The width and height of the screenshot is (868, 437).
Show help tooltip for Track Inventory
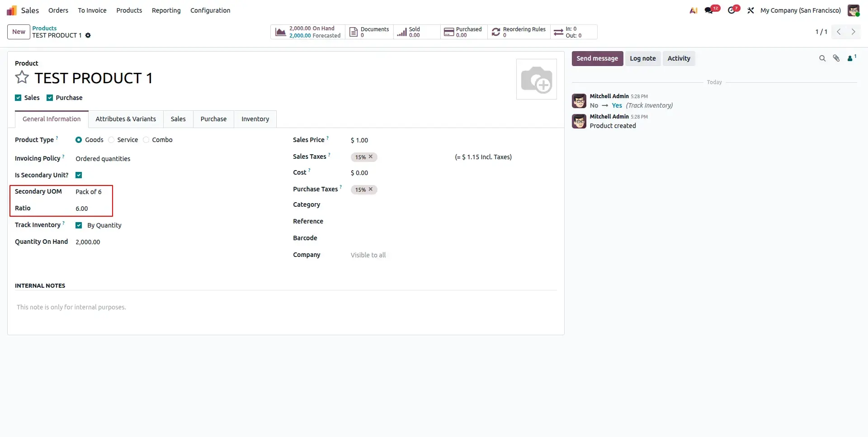[x=64, y=223]
